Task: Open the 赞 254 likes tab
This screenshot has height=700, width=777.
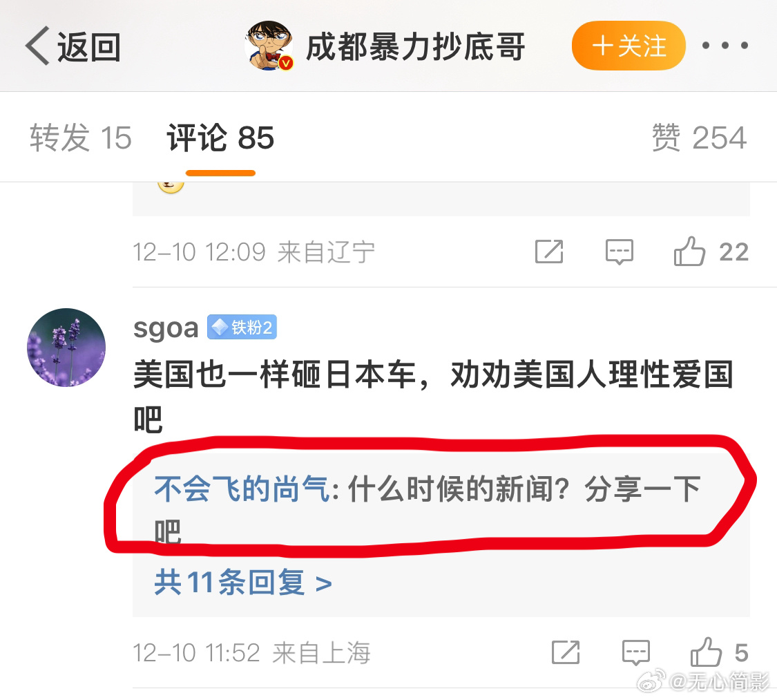Action: 699,138
